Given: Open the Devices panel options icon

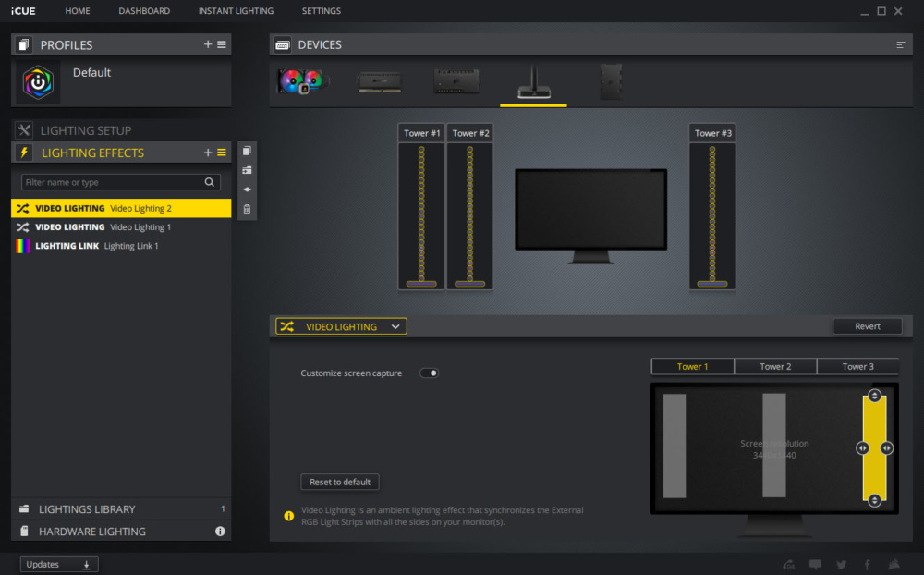Looking at the screenshot, I should click(x=900, y=44).
